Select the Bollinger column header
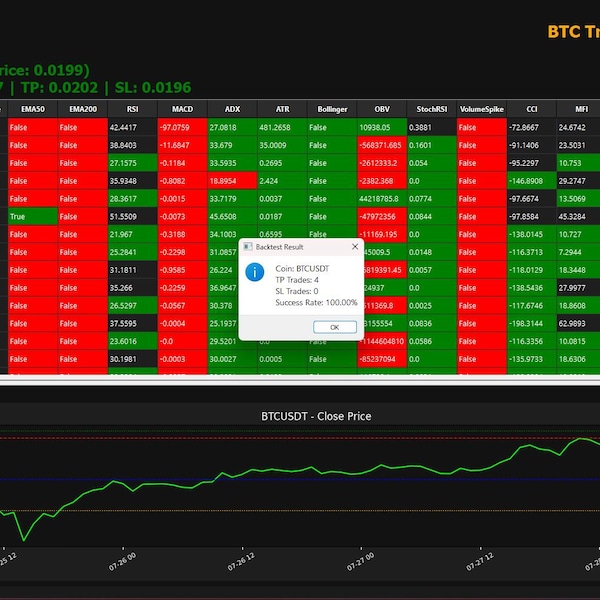Viewport: 600px width, 600px height. pyautogui.click(x=332, y=109)
